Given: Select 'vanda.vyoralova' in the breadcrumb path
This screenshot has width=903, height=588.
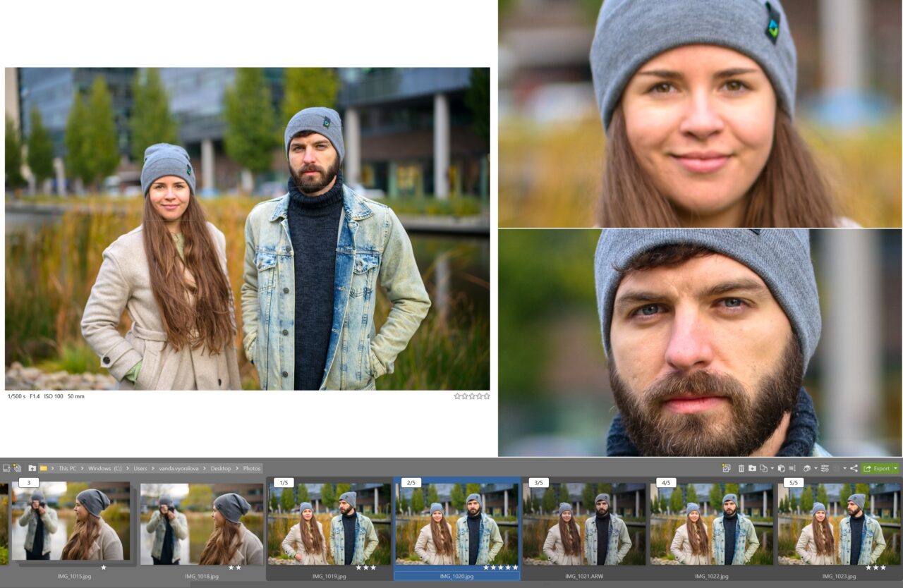Looking at the screenshot, I should pos(178,468).
